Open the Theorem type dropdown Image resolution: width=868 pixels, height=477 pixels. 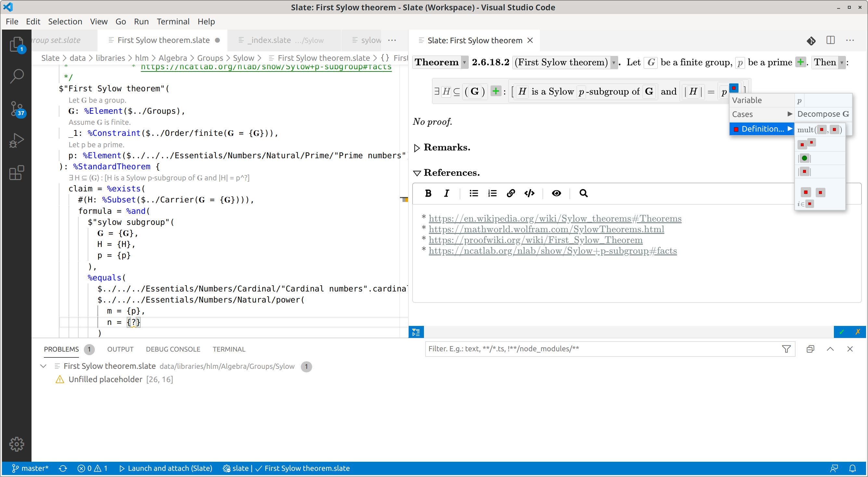click(464, 63)
